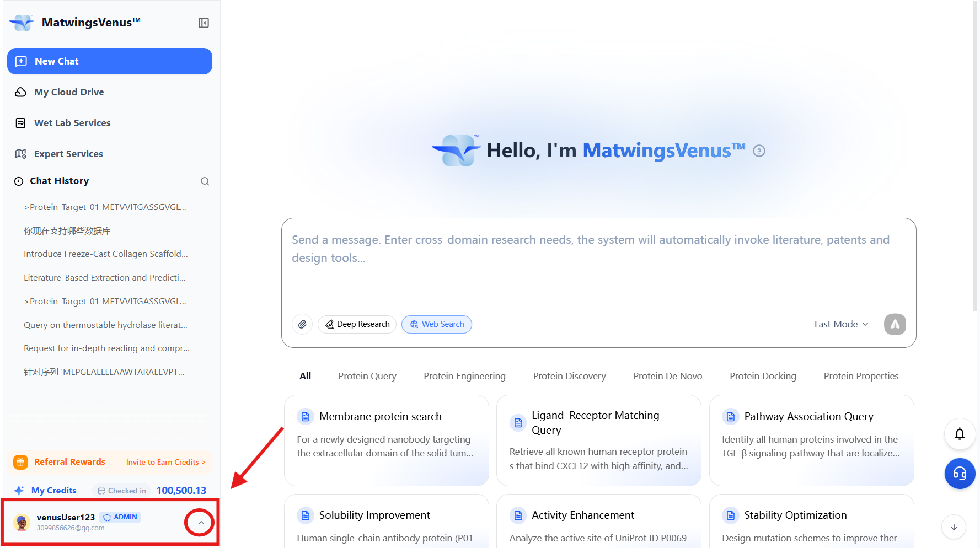
Task: Open notifications bell
Action: tap(960, 434)
